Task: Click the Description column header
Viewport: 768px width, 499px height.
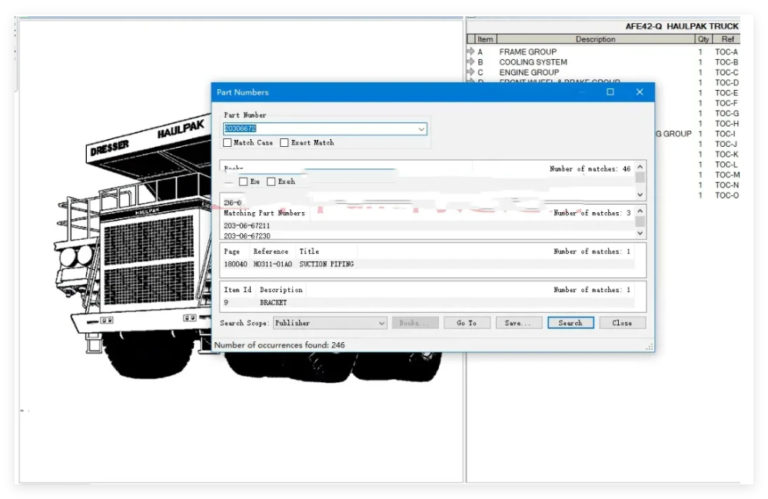Action: pyautogui.click(x=595, y=39)
